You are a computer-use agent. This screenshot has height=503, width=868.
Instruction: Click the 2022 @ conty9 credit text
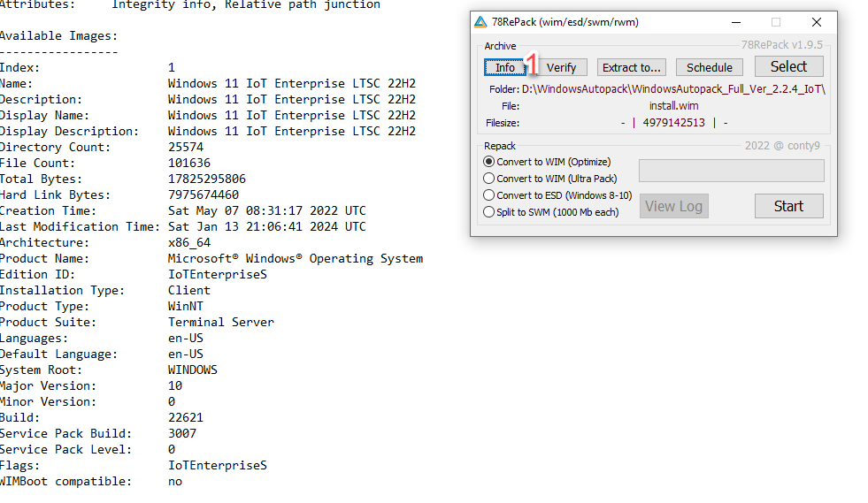(782, 146)
